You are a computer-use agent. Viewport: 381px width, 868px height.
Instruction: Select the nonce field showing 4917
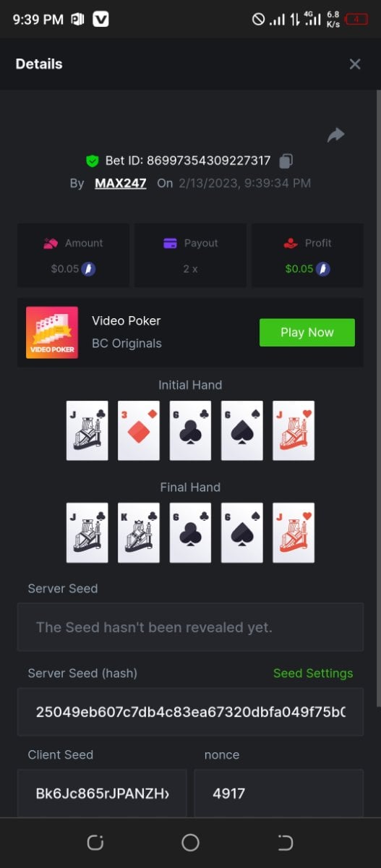279,793
